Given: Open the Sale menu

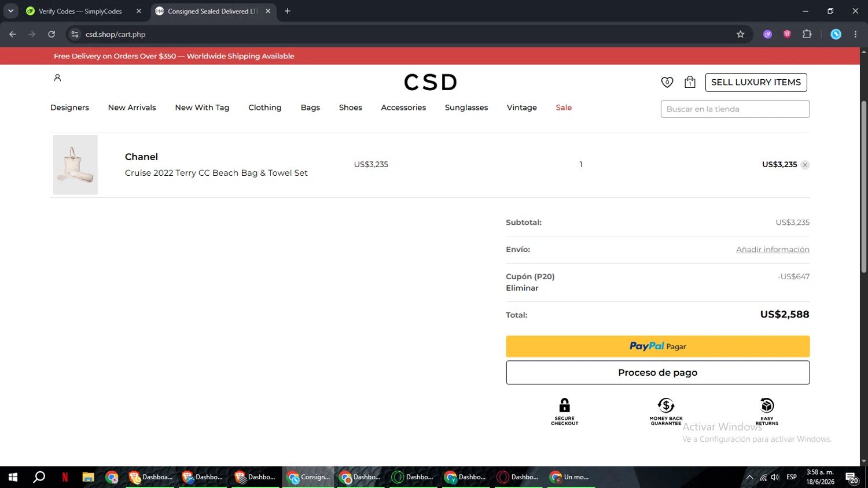Looking at the screenshot, I should 564,108.
